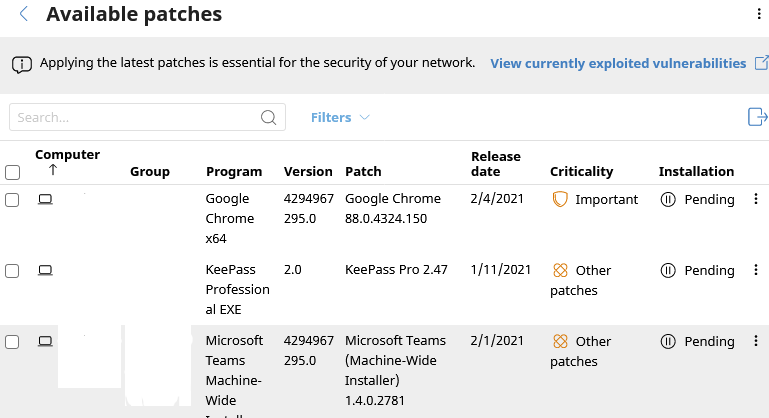The height and width of the screenshot is (418, 769).
Task: Click the Google Chrome x64 program cell
Action: coord(230,218)
